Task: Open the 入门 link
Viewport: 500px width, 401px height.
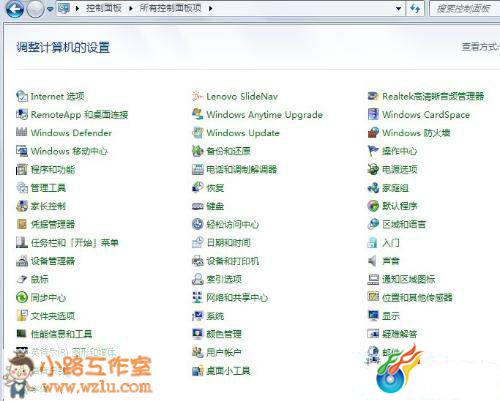Action: click(391, 242)
